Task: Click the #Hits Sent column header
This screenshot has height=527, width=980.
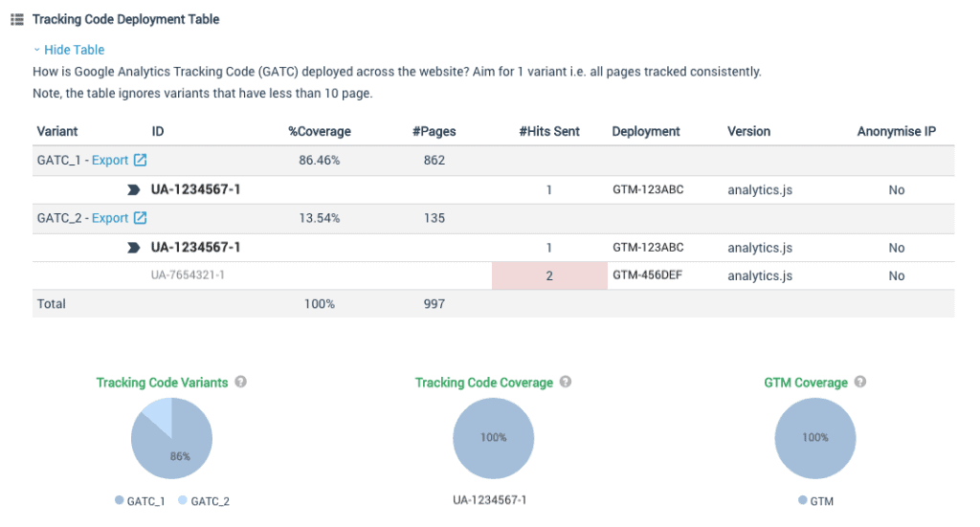Action: [549, 132]
